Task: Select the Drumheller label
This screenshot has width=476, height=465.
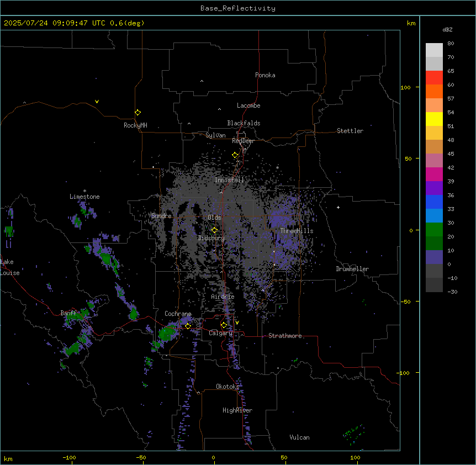Action: [352, 269]
